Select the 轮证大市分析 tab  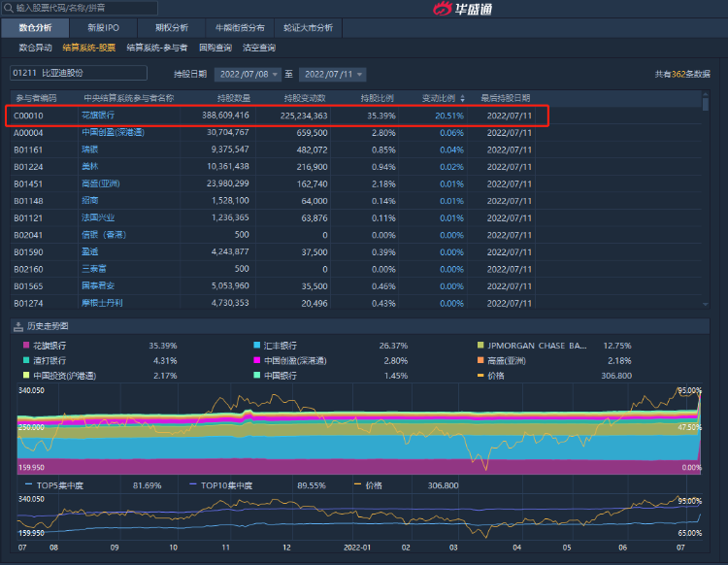coord(309,27)
